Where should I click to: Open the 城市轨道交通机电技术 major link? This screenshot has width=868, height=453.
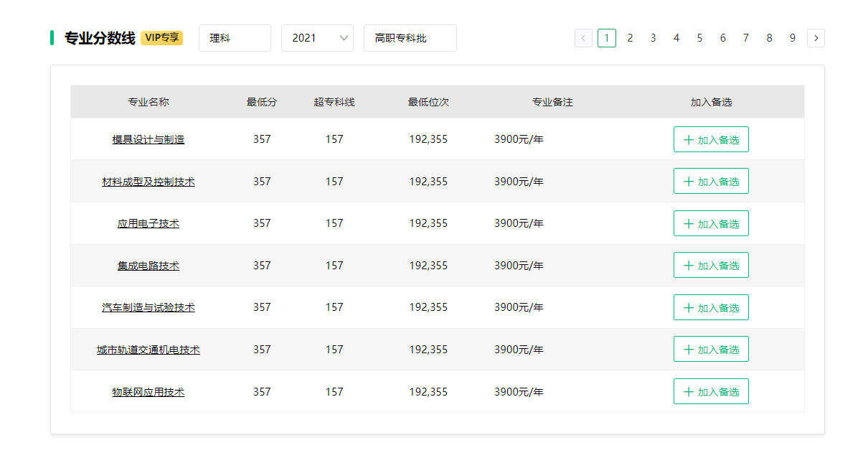[x=148, y=350]
